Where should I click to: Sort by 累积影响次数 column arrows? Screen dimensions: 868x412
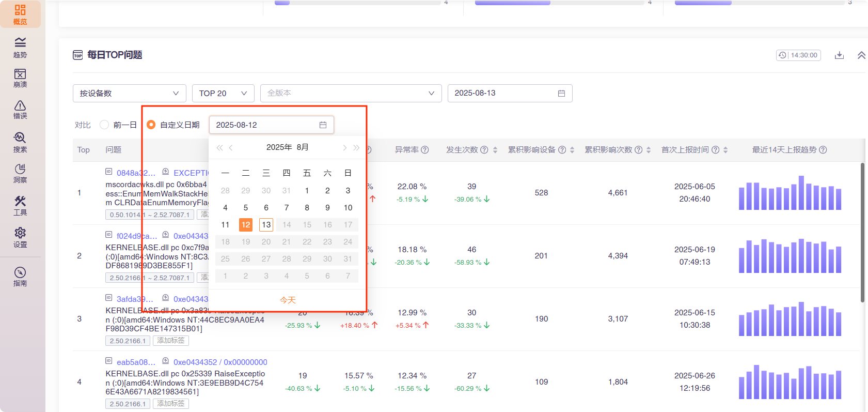click(x=649, y=150)
